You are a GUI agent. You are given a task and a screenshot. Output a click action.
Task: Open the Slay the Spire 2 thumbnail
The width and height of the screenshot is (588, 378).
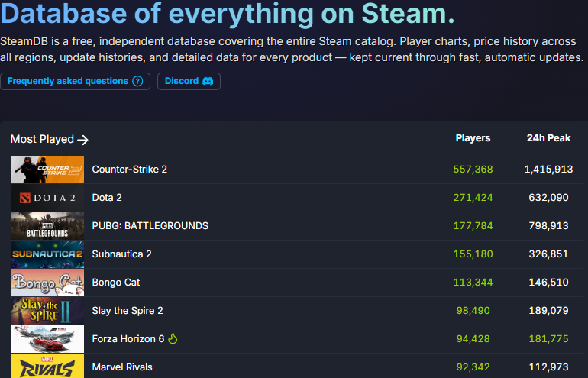(47, 311)
